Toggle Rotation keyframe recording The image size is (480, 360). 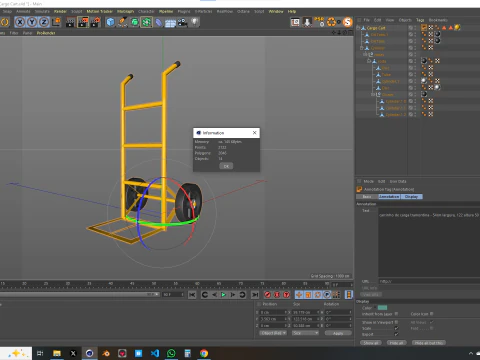(318, 295)
